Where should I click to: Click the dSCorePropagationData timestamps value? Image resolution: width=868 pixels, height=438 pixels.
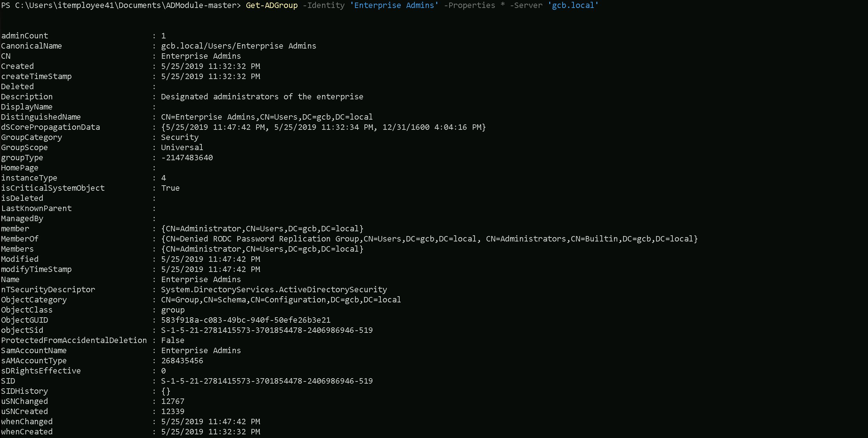[323, 127]
